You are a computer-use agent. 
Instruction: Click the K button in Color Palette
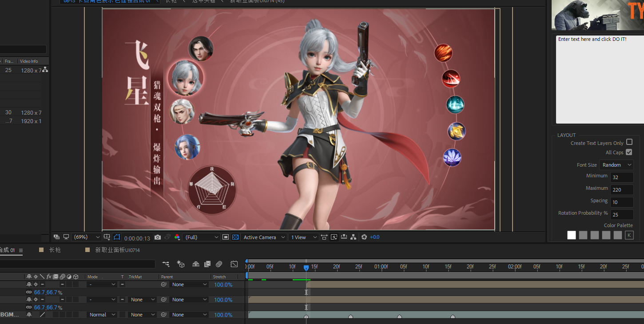[x=629, y=235]
